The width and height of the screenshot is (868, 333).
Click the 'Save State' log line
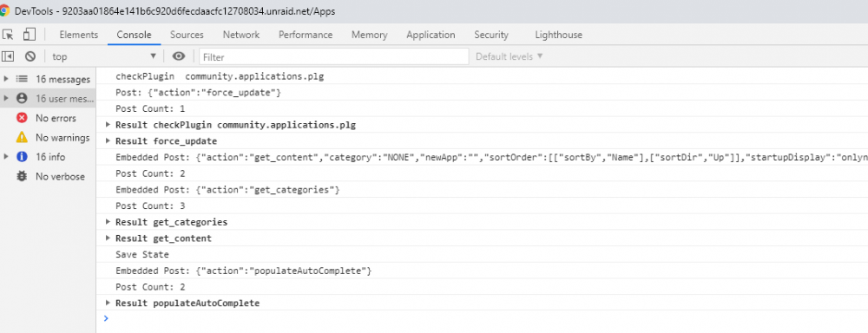482,254
